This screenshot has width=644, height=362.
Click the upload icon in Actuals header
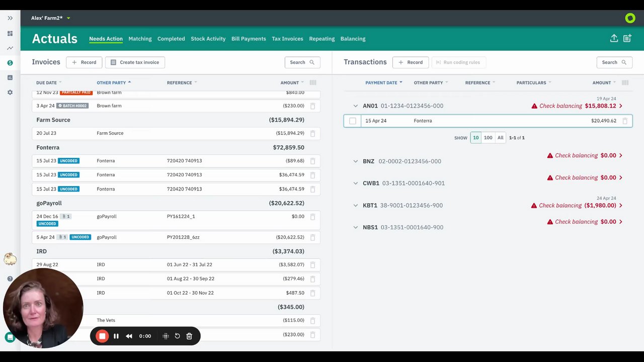click(x=614, y=38)
